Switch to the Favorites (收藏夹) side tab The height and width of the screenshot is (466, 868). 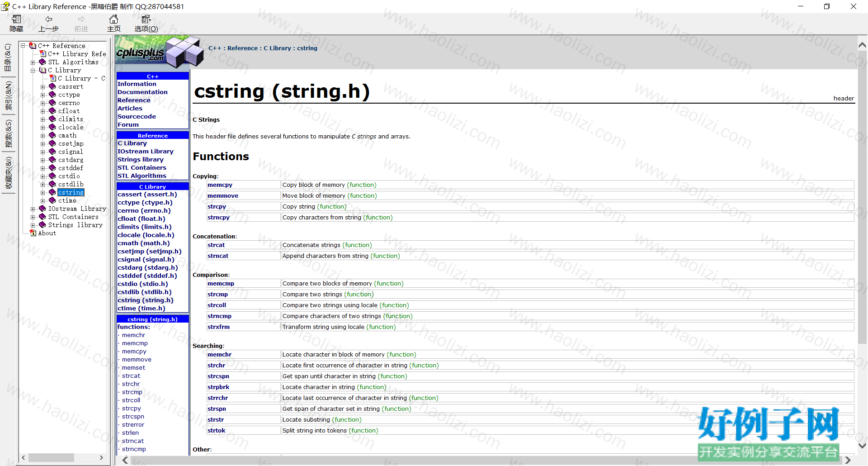click(8, 172)
